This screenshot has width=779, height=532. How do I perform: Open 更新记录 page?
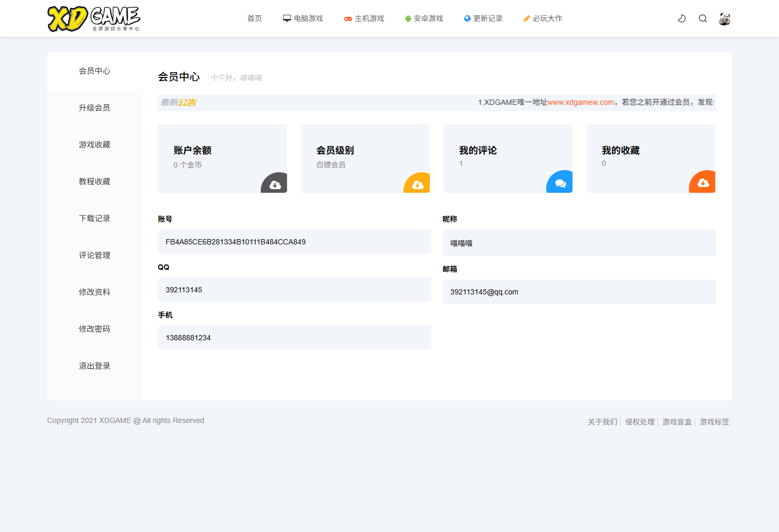pos(483,18)
